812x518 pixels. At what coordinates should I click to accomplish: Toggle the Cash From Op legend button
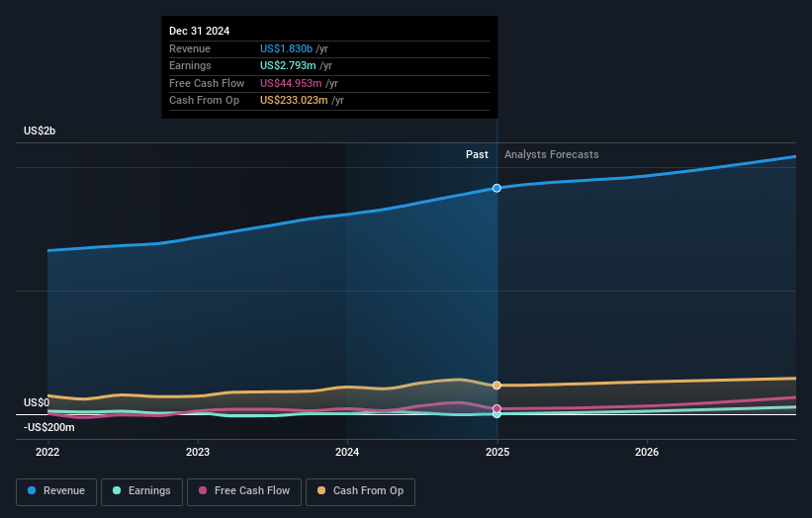(x=360, y=491)
